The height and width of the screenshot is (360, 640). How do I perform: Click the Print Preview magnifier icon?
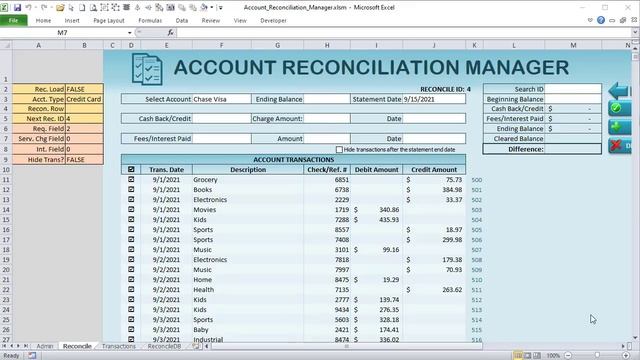coord(93,7)
